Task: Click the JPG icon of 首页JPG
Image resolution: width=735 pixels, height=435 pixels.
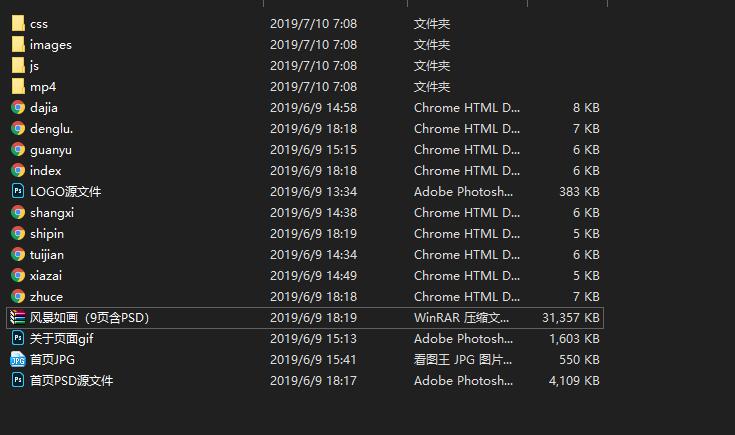Action: click(18, 359)
